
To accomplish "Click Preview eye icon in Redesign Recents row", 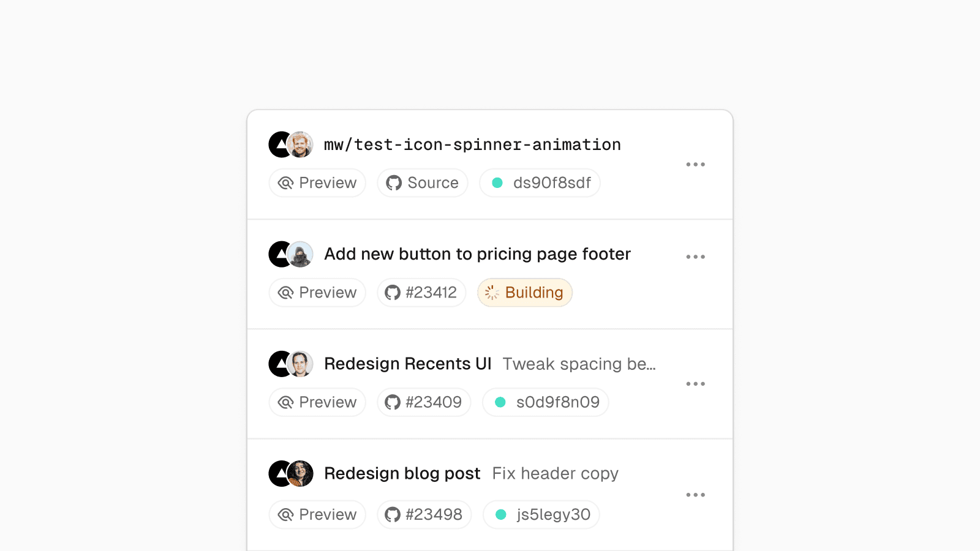I will 285,402.
